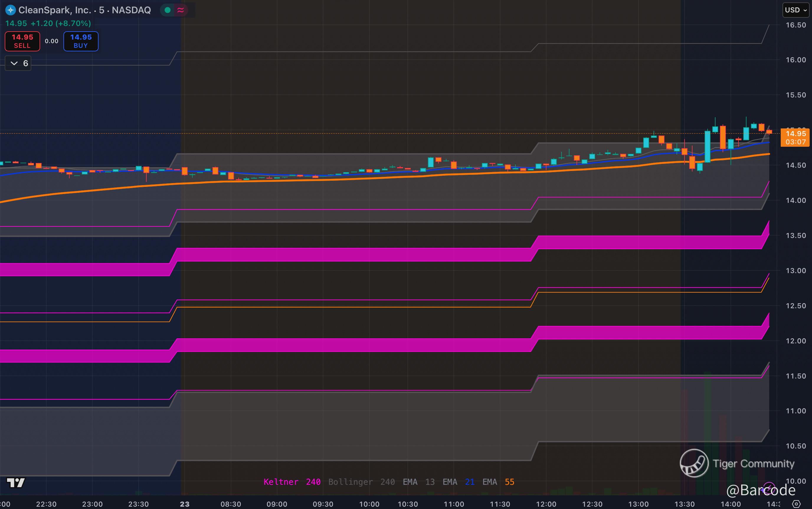Click the green market open status dot
The width and height of the screenshot is (812, 509).
pos(168,10)
